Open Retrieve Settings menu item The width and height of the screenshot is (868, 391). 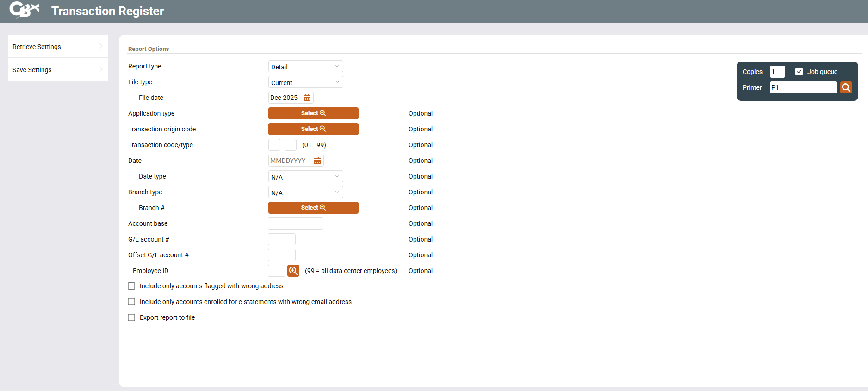point(37,47)
